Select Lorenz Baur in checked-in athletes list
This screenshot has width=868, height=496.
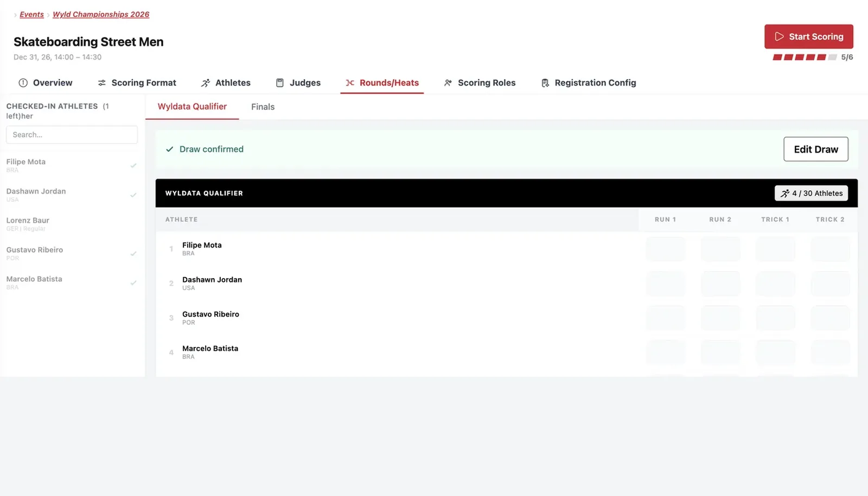[x=72, y=224]
